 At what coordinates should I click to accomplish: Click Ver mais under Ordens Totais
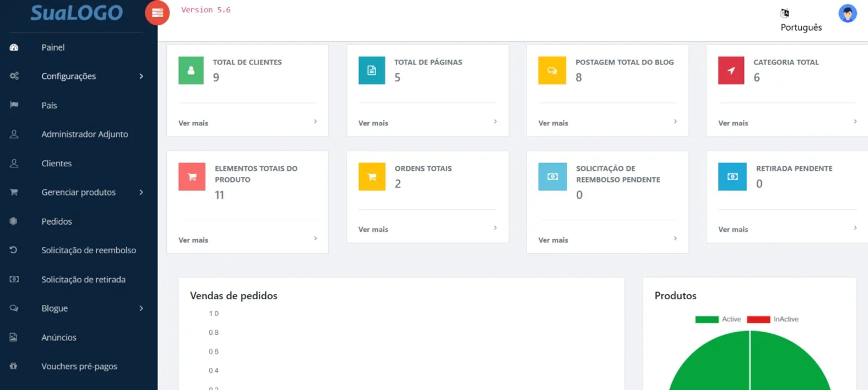pos(373,229)
